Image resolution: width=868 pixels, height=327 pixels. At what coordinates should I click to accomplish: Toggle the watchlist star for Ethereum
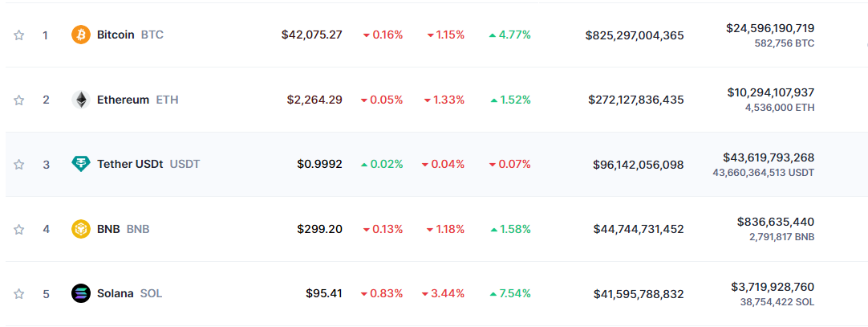(x=18, y=100)
